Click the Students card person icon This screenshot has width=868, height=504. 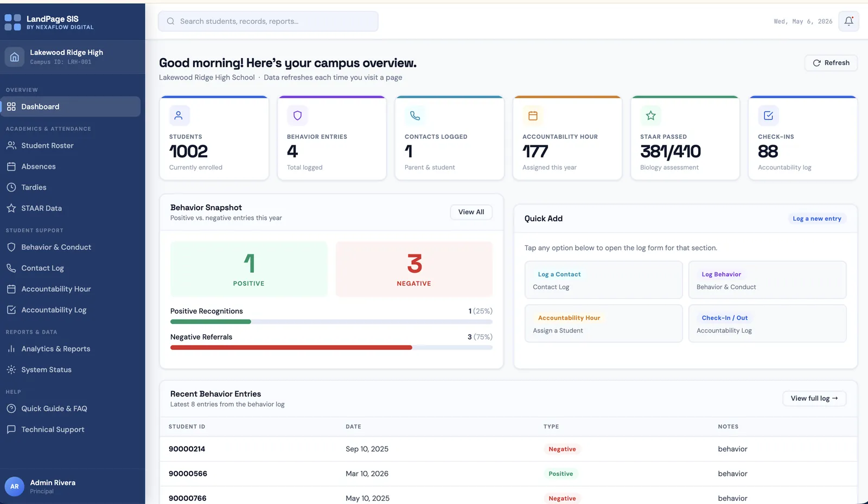click(x=178, y=116)
